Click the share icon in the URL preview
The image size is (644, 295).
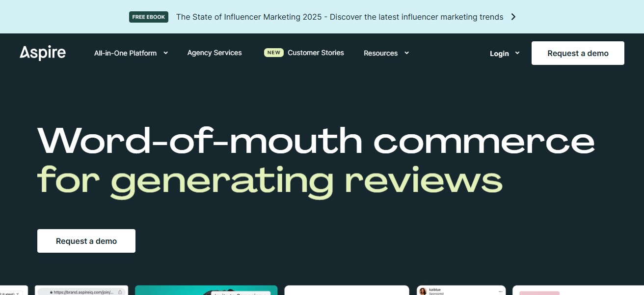[120, 292]
